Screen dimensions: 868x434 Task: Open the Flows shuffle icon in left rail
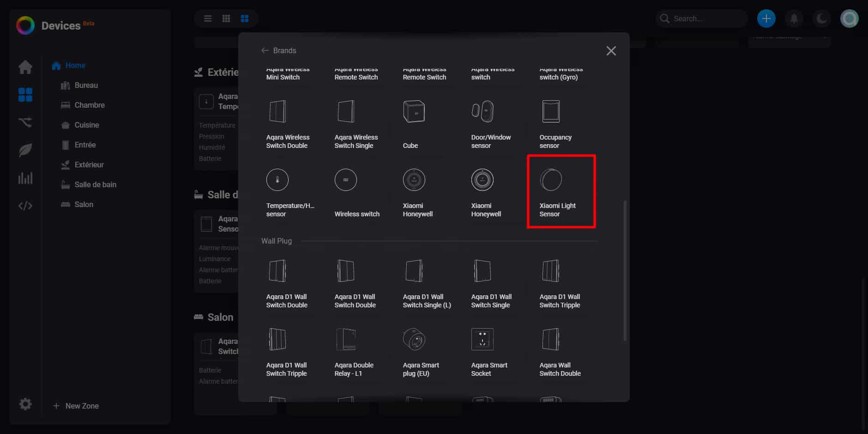25,122
